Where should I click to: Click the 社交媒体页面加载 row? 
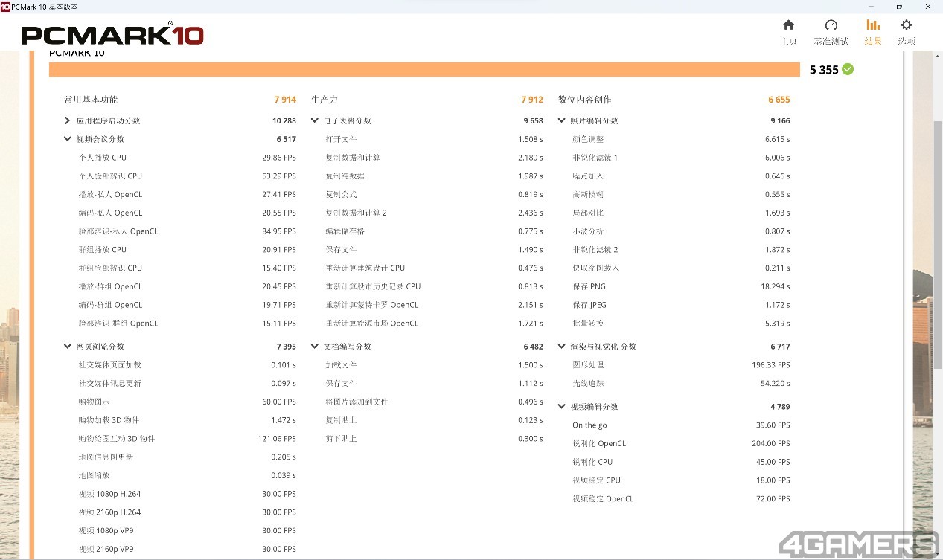point(188,365)
